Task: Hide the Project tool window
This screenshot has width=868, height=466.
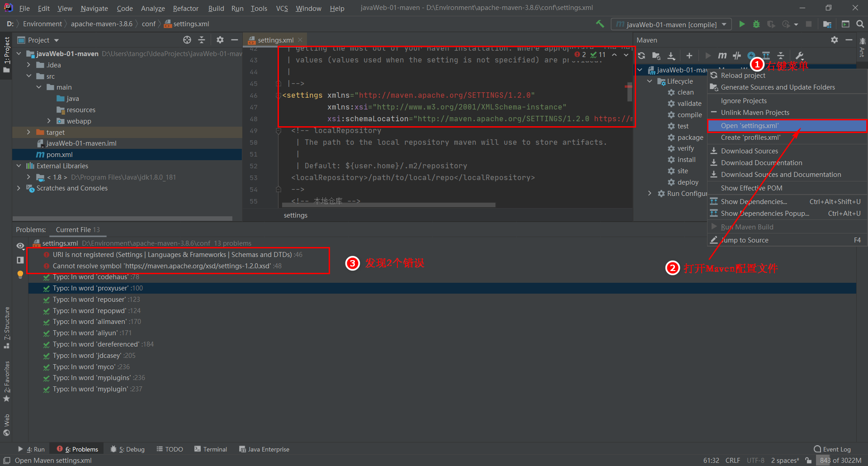Action: click(235, 40)
